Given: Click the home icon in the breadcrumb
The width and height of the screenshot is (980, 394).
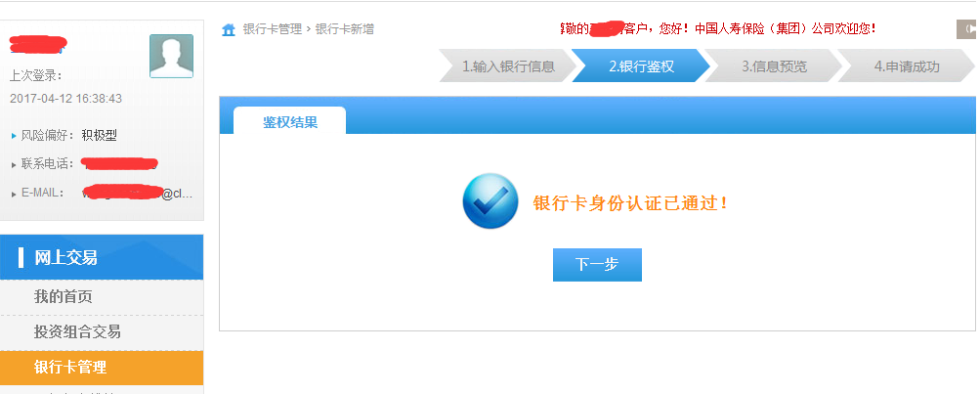Looking at the screenshot, I should pyautogui.click(x=229, y=29).
